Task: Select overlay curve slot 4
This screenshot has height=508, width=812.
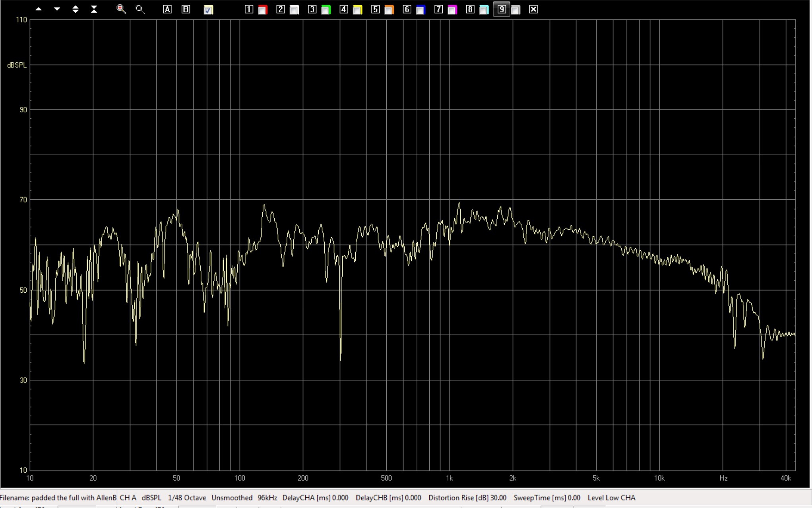Action: tap(344, 9)
